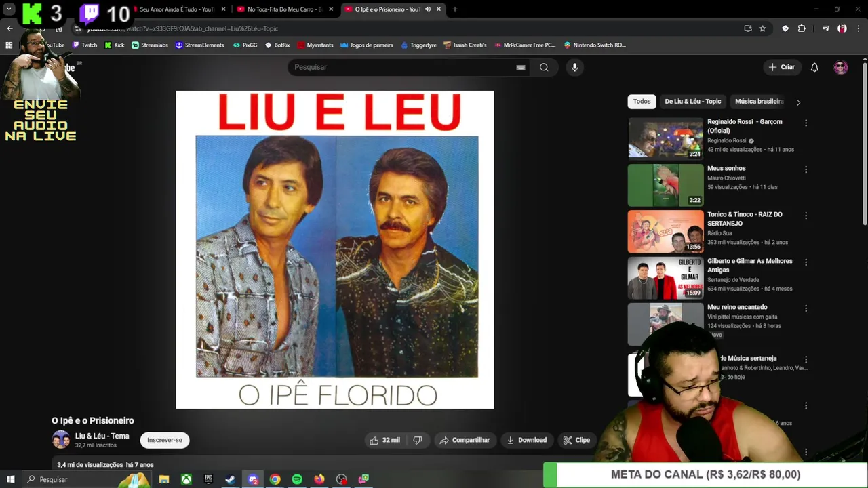Open YouTube notifications bell

814,67
